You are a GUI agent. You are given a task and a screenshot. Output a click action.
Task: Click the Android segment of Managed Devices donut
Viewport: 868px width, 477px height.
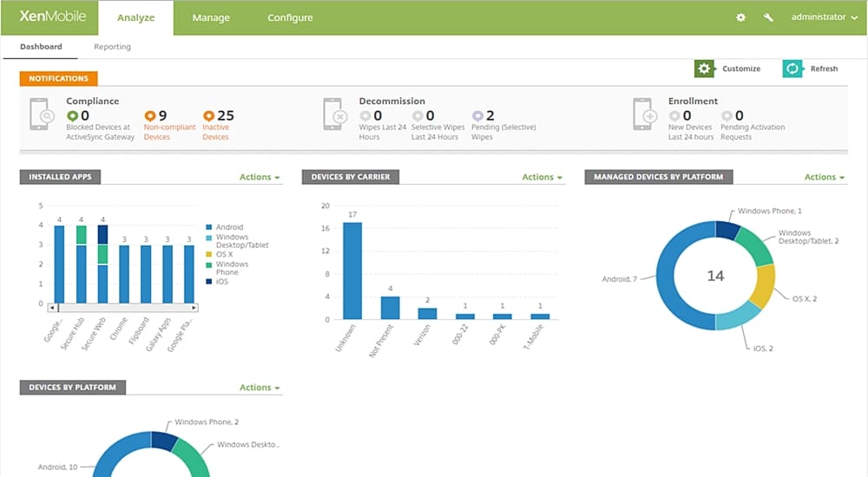pyautogui.click(x=666, y=277)
